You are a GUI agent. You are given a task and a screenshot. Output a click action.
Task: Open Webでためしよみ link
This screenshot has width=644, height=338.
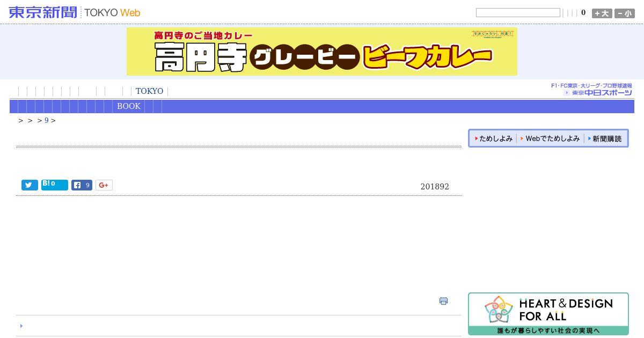pyautogui.click(x=550, y=138)
